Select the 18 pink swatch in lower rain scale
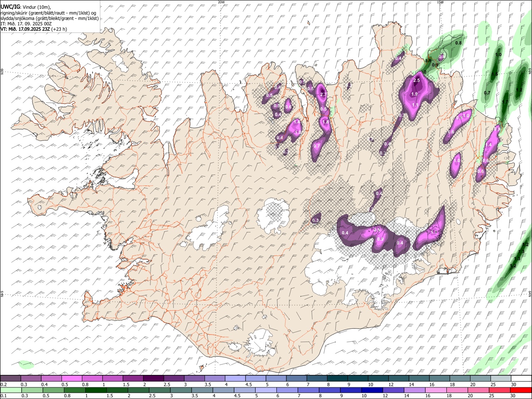This screenshot has height=399, width=532. click(x=457, y=390)
